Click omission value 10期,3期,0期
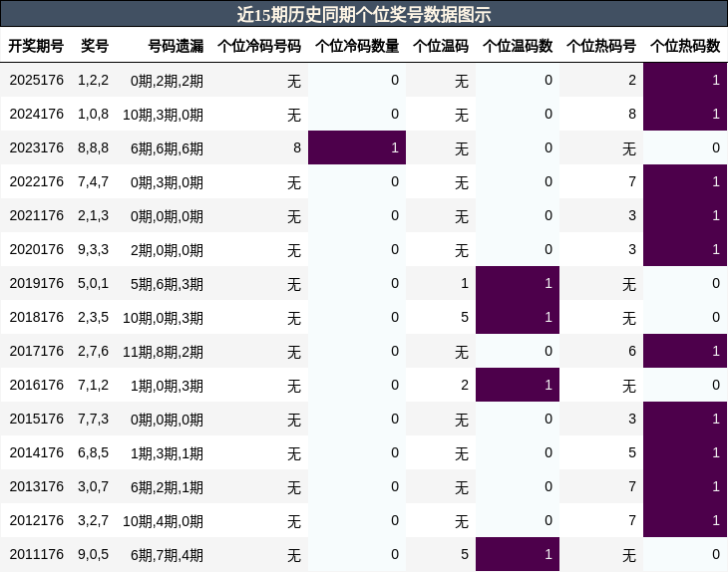 (163, 115)
